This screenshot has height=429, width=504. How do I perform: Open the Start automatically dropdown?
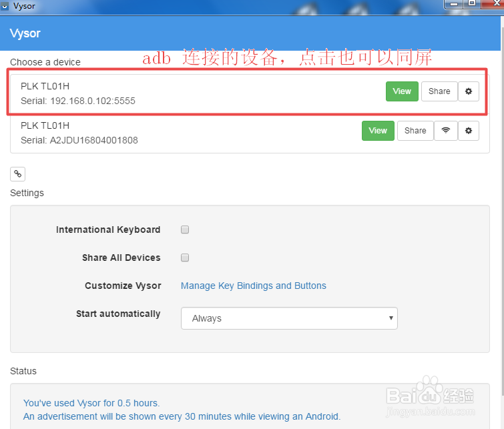[289, 318]
